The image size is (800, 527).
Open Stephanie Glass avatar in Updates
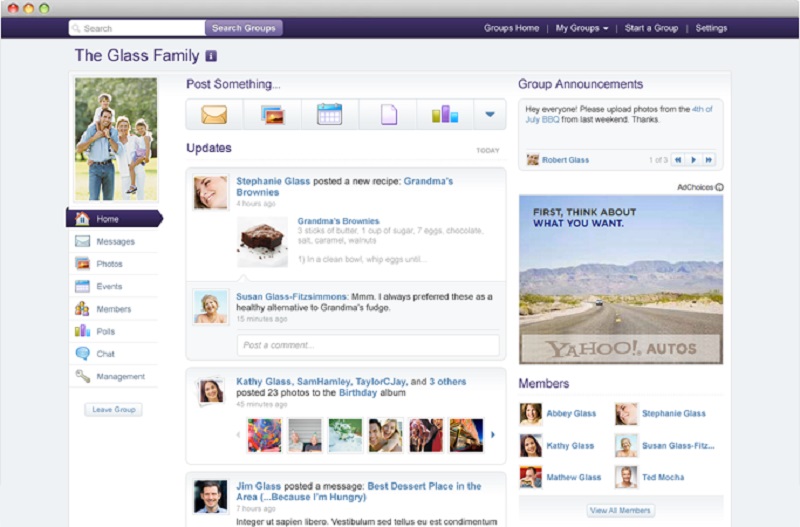tap(211, 192)
